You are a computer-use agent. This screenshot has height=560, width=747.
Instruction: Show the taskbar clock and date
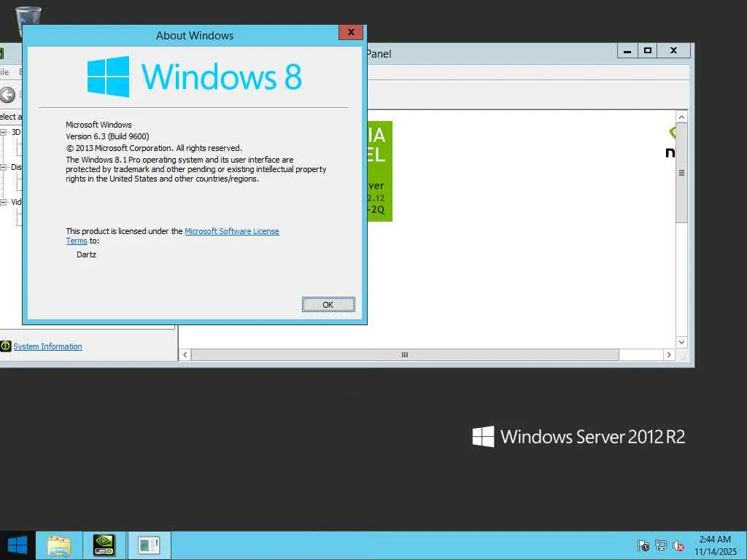click(715, 545)
